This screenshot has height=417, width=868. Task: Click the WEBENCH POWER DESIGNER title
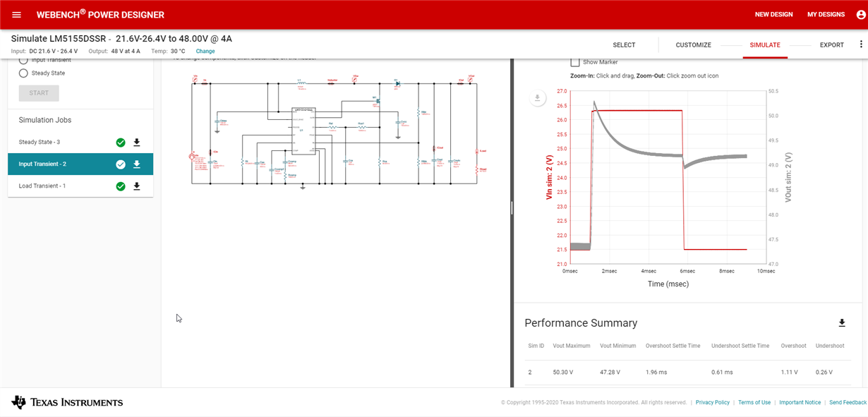tap(100, 15)
